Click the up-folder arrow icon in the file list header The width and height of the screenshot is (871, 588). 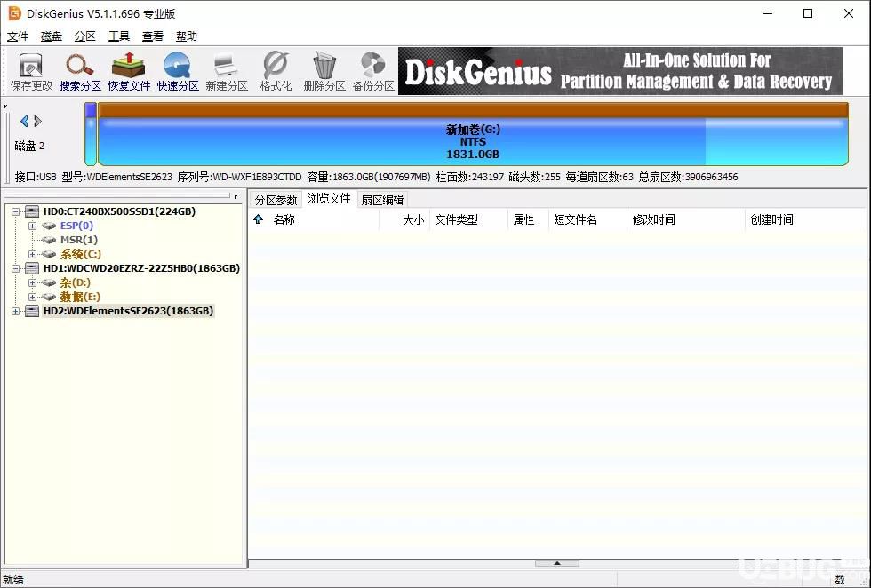pyautogui.click(x=259, y=219)
